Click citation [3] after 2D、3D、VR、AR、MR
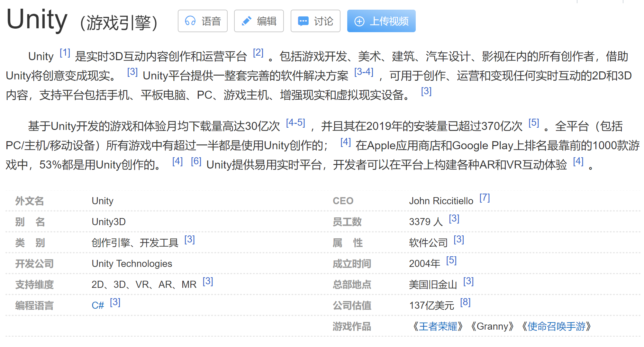 tap(208, 281)
